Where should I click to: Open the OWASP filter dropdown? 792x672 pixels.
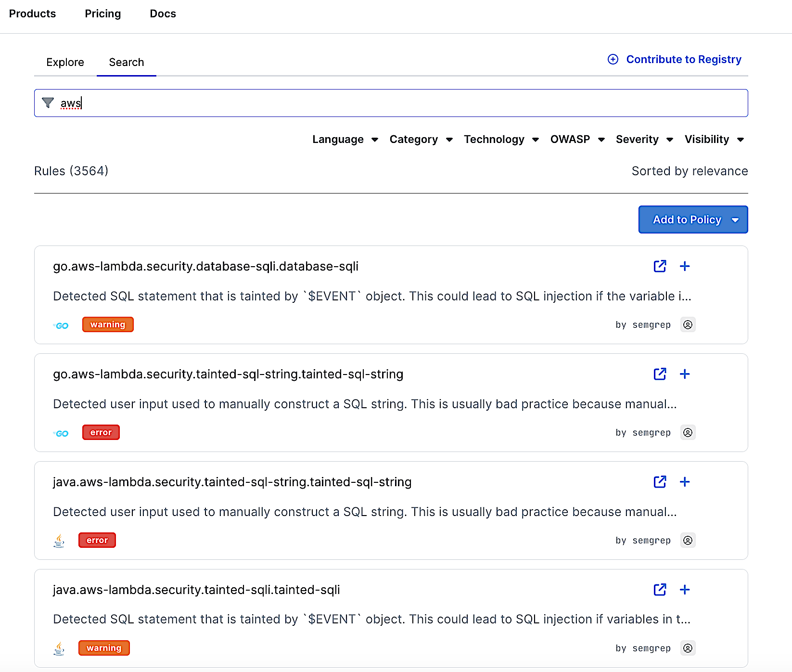(577, 140)
